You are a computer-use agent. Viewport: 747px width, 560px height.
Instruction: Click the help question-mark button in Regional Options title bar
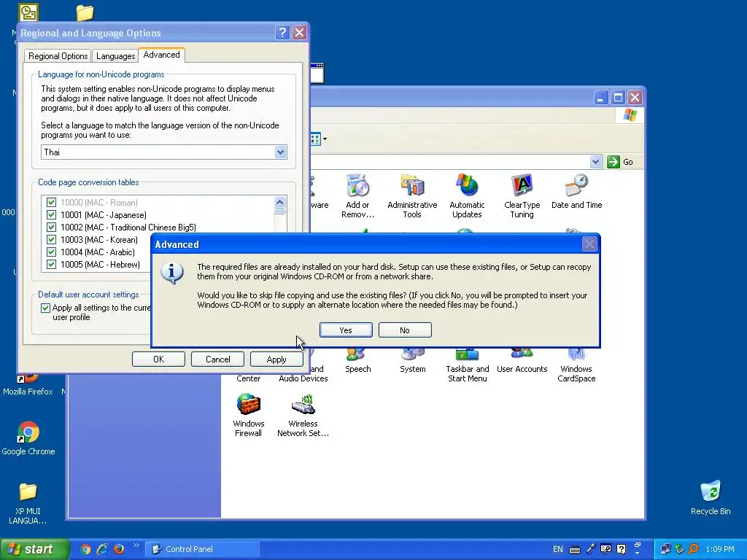click(x=282, y=32)
